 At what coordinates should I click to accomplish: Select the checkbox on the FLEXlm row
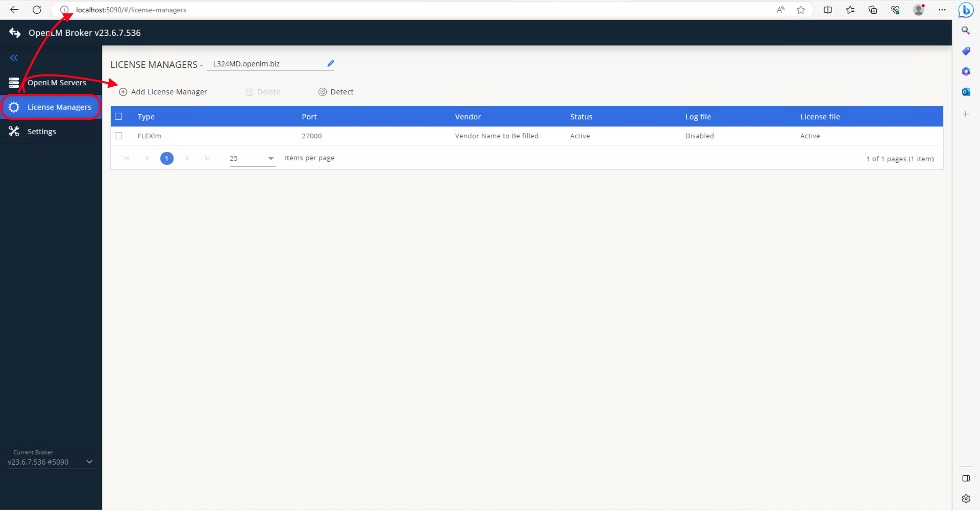tap(119, 136)
